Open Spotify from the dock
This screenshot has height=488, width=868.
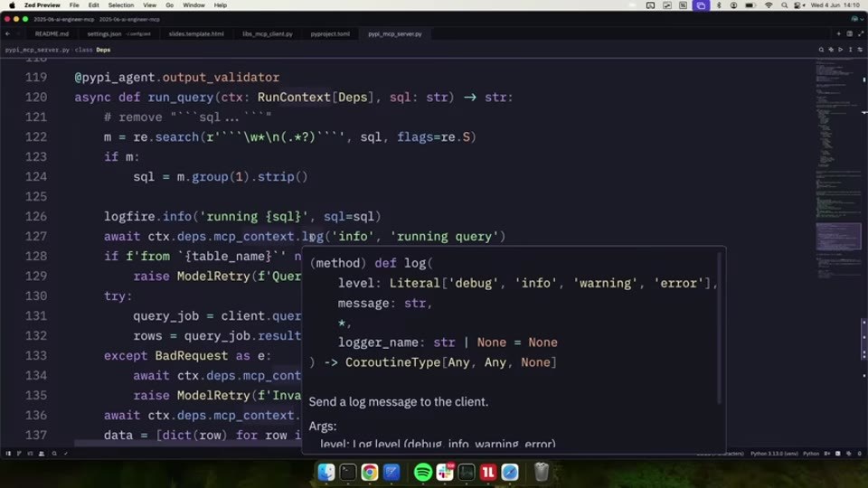tap(423, 472)
